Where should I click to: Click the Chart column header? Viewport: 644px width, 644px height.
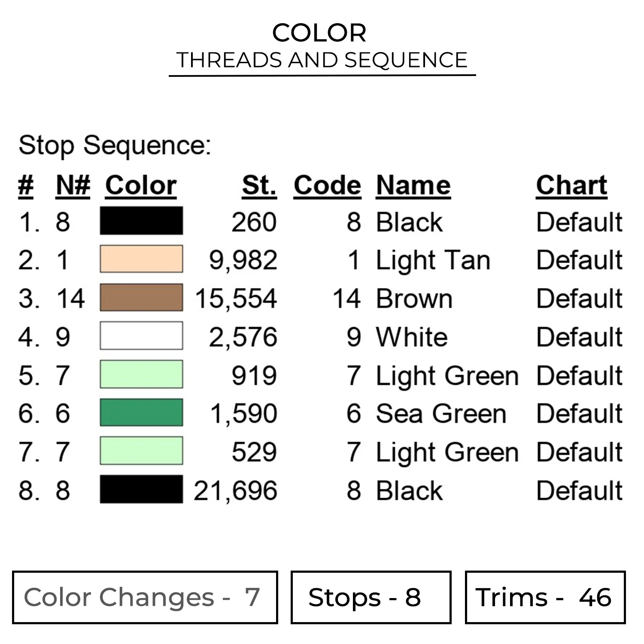571,185
